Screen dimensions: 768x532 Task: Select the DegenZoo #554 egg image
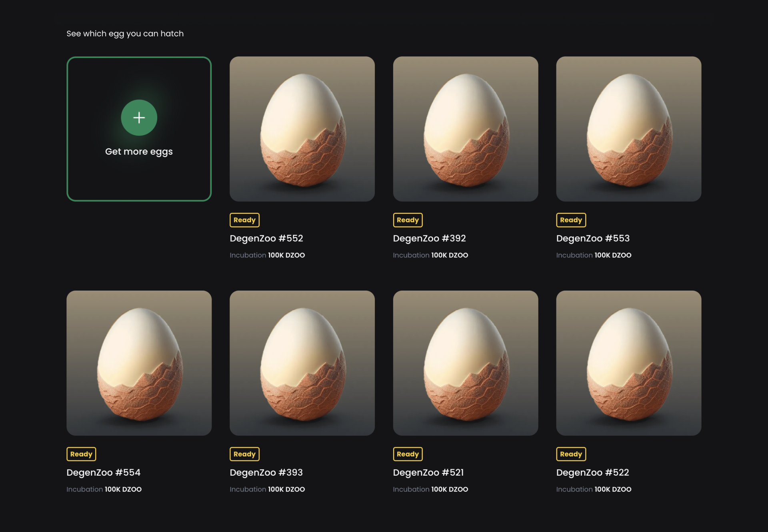coord(139,363)
